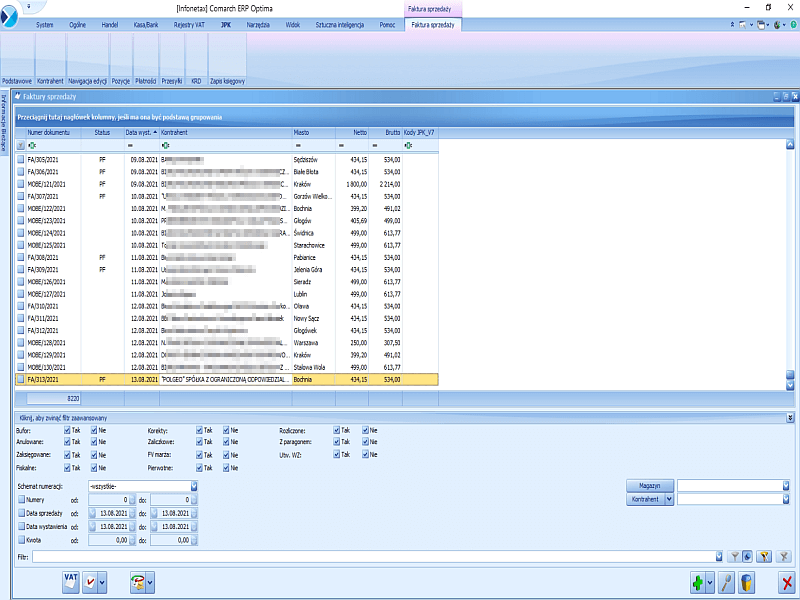Tick the checkbox of row FA/305/2021

click(20, 160)
